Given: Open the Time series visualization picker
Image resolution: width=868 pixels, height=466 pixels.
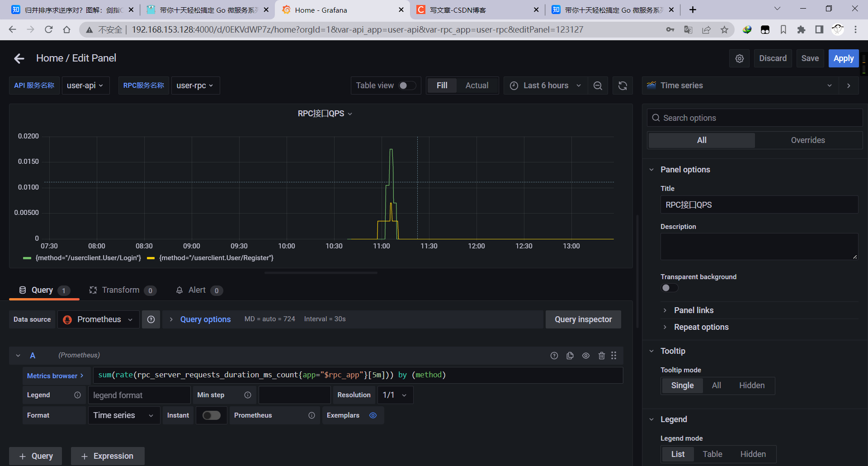Looking at the screenshot, I should [x=740, y=86].
